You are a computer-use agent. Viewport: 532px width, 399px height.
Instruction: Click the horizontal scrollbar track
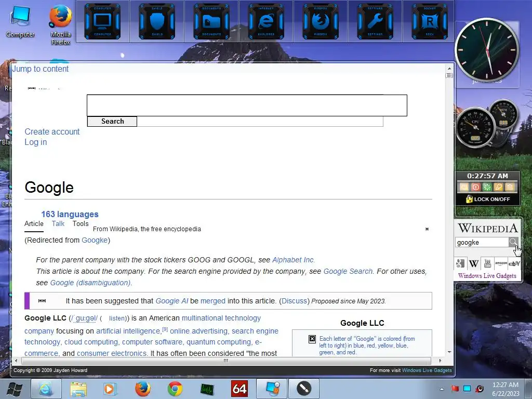pyautogui.click(x=225, y=361)
